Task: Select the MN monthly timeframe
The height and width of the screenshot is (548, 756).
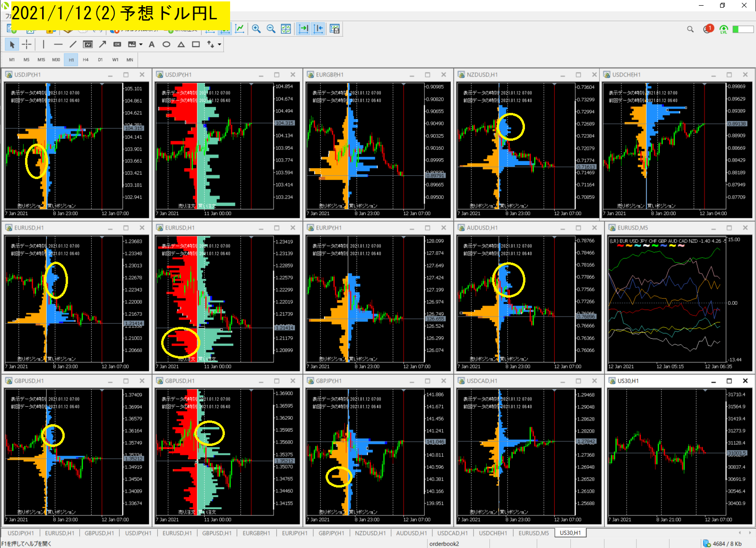Action: [x=130, y=60]
